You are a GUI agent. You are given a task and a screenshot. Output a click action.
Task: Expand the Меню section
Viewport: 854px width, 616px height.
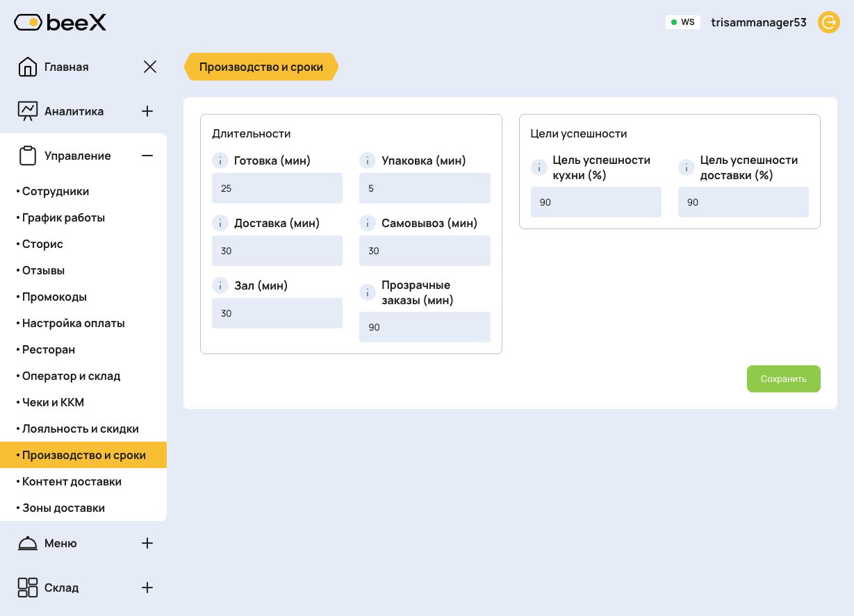147,543
